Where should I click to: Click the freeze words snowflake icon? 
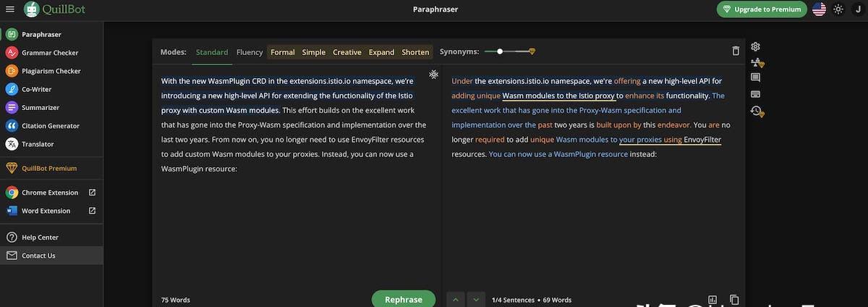(433, 75)
